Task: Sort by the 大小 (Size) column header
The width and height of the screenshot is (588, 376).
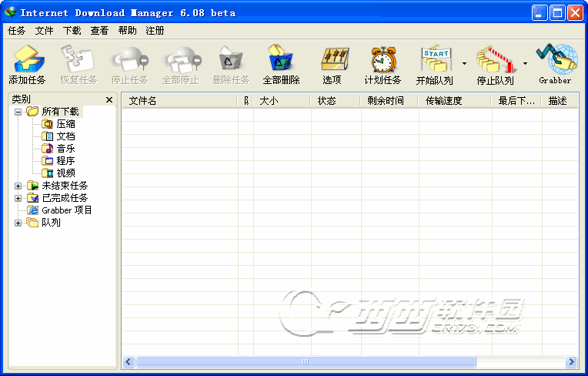Action: tap(282, 101)
